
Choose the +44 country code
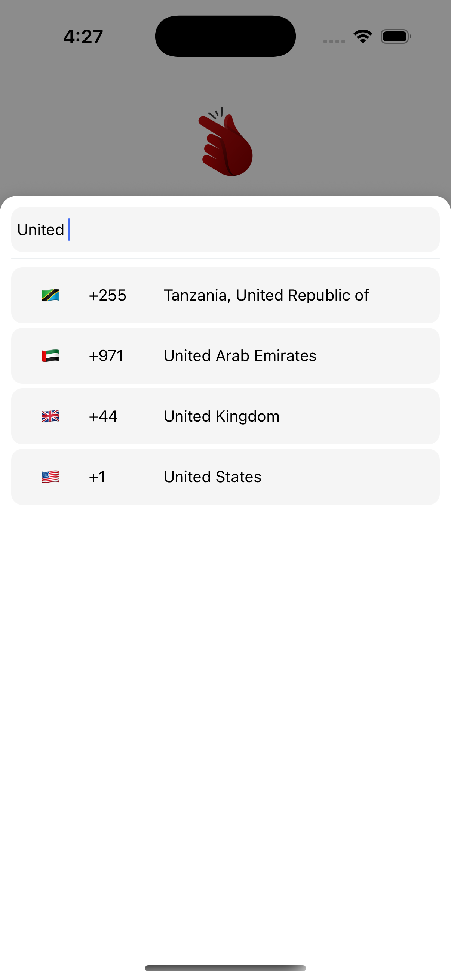[103, 416]
